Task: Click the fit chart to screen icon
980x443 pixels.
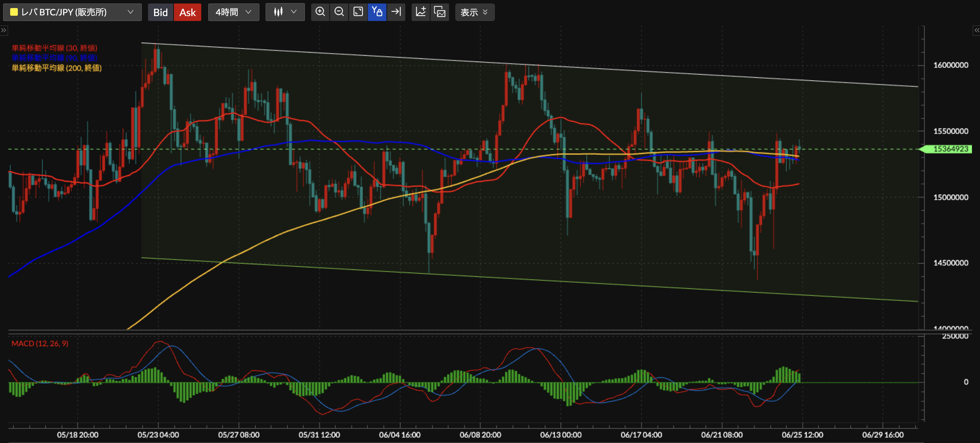Action: pyautogui.click(x=358, y=12)
